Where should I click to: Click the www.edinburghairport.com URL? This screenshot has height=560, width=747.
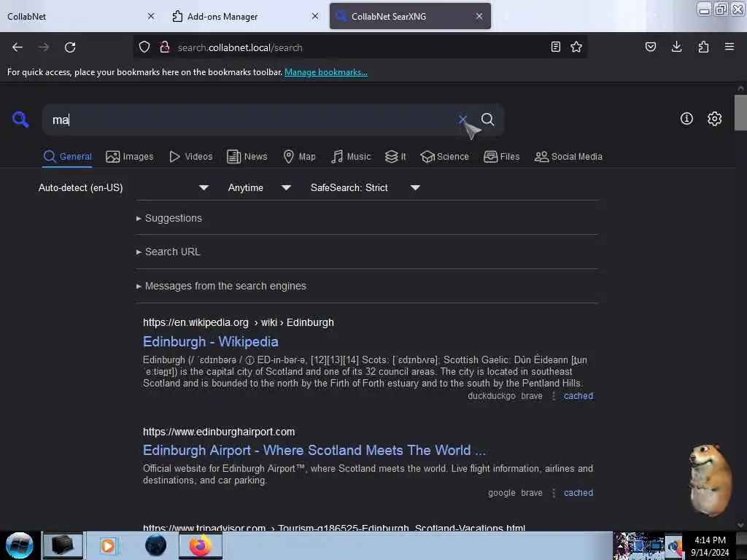[x=219, y=432]
